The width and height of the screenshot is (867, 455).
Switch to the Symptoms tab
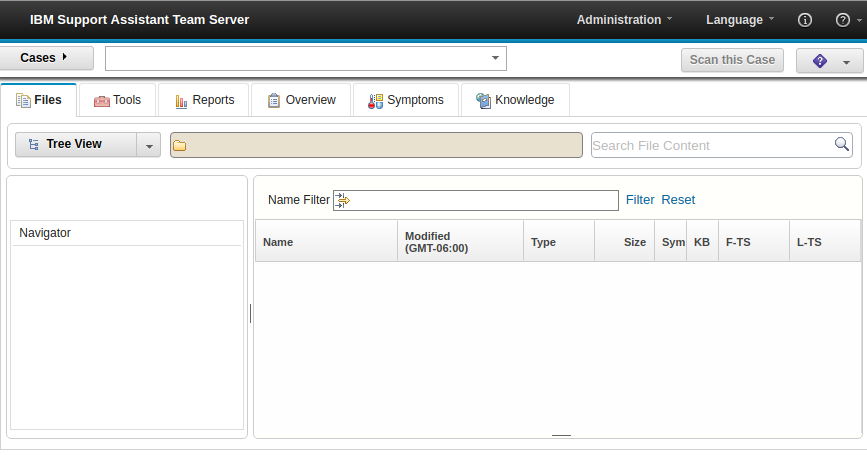[x=406, y=100]
